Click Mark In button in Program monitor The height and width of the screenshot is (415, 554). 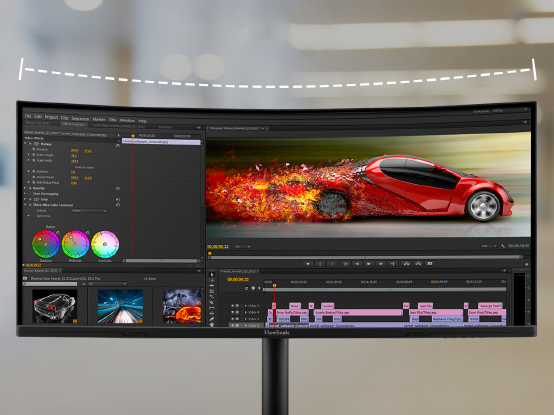[320, 264]
